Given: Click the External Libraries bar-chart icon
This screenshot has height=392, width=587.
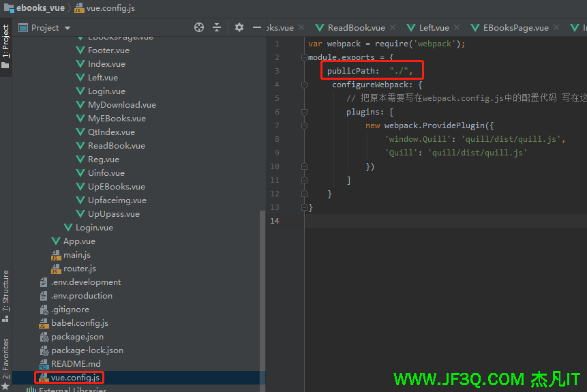Looking at the screenshot, I should (x=31, y=391).
